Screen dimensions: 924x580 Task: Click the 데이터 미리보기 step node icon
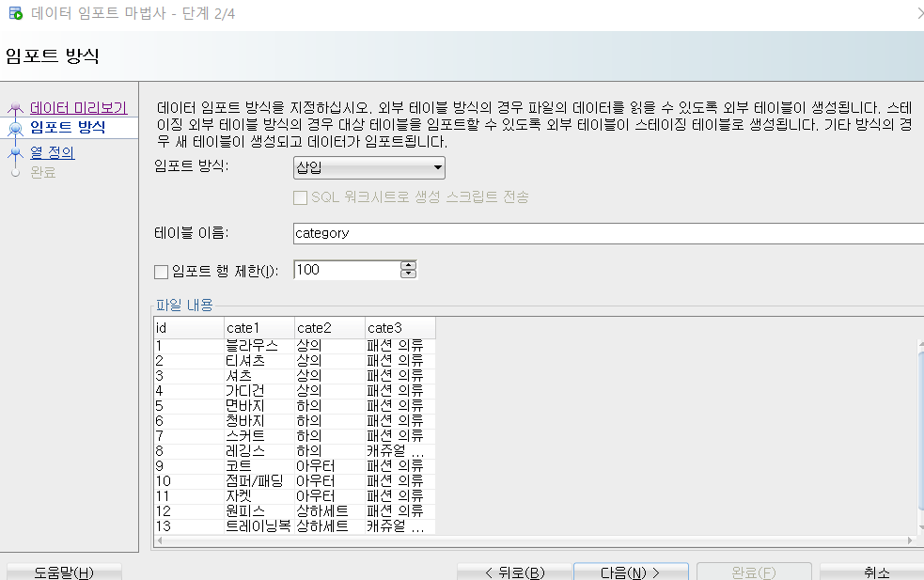click(15, 108)
